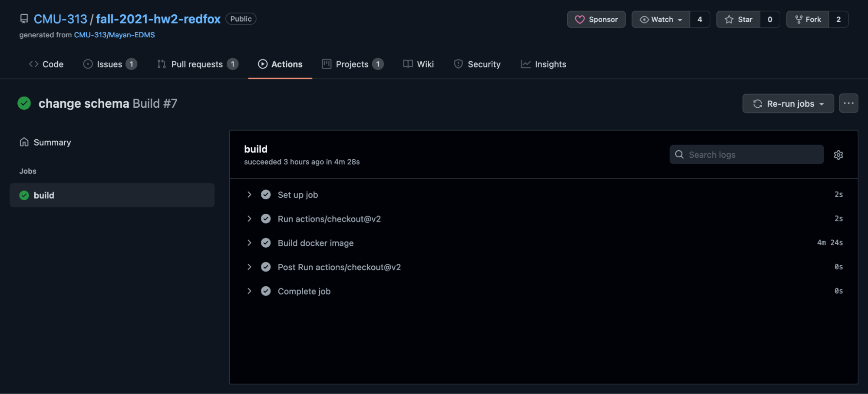
Task: Expand the Set up job step
Action: 249,195
